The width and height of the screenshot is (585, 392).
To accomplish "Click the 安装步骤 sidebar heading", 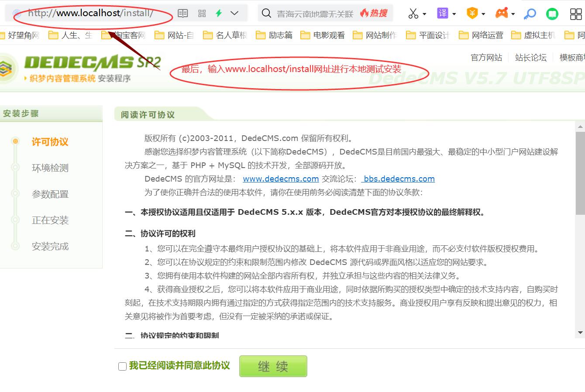I will [21, 113].
